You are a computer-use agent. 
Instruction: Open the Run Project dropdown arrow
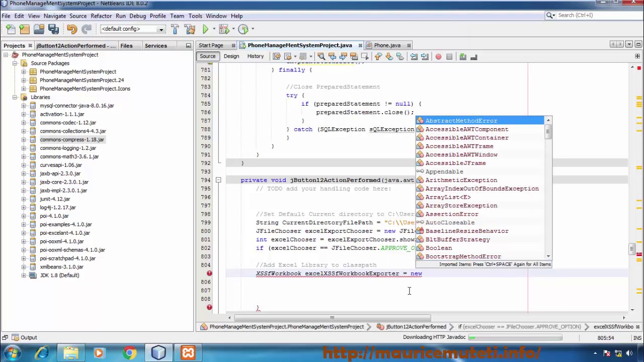214,29
